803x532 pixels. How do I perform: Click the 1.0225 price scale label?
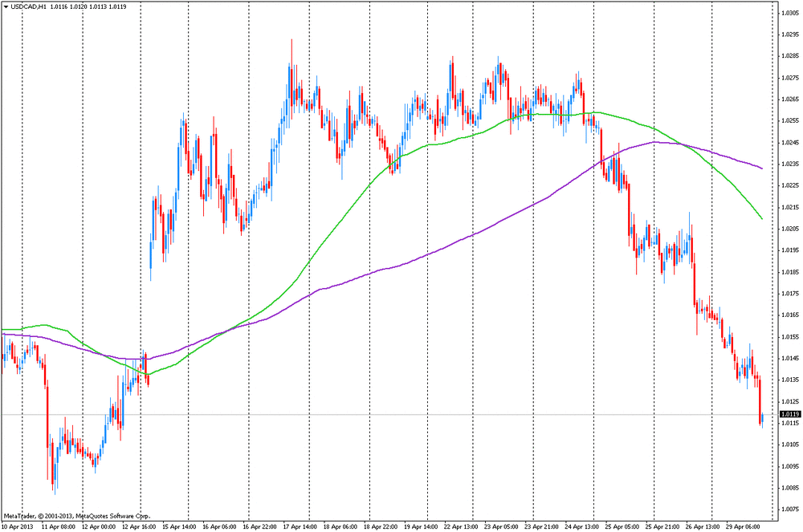(x=791, y=185)
